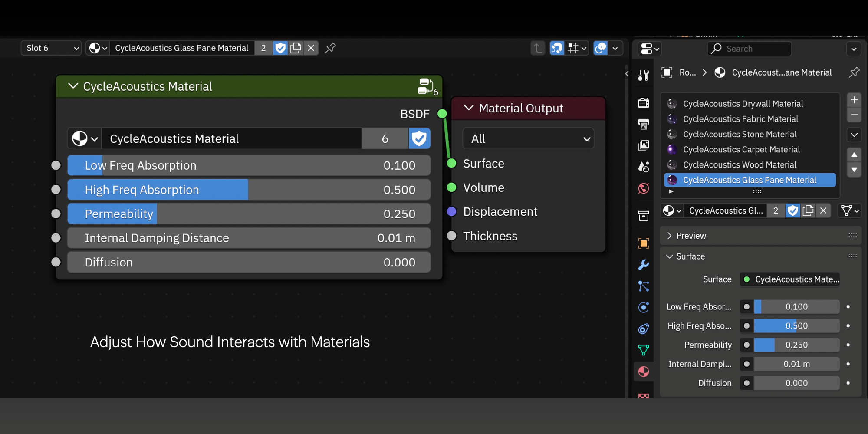Move material slot down
Viewport: 868px width, 434px height.
click(x=854, y=170)
